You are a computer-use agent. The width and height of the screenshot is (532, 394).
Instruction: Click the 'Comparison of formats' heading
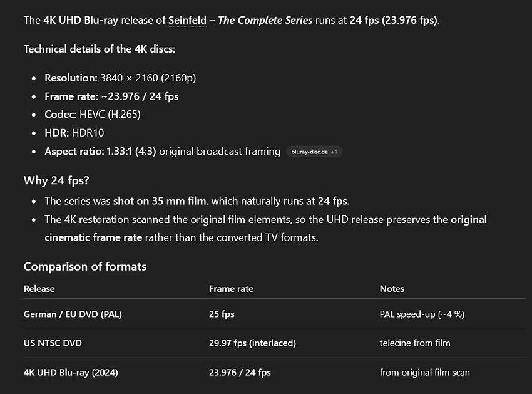click(x=85, y=267)
